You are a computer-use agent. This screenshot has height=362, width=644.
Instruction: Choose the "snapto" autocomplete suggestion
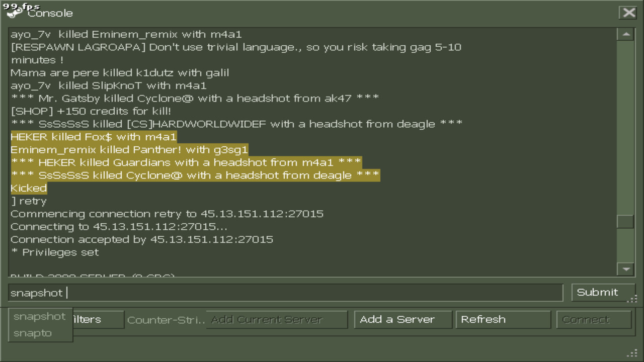tap(33, 333)
